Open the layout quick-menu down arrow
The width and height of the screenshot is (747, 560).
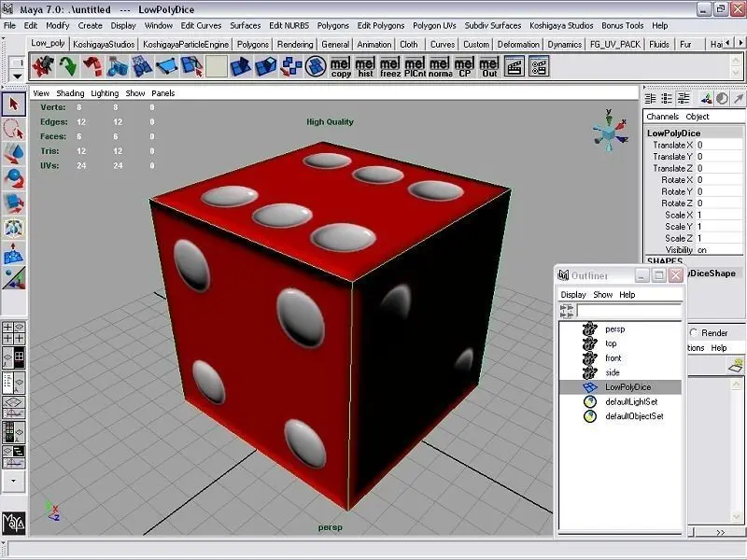pyautogui.click(x=13, y=481)
